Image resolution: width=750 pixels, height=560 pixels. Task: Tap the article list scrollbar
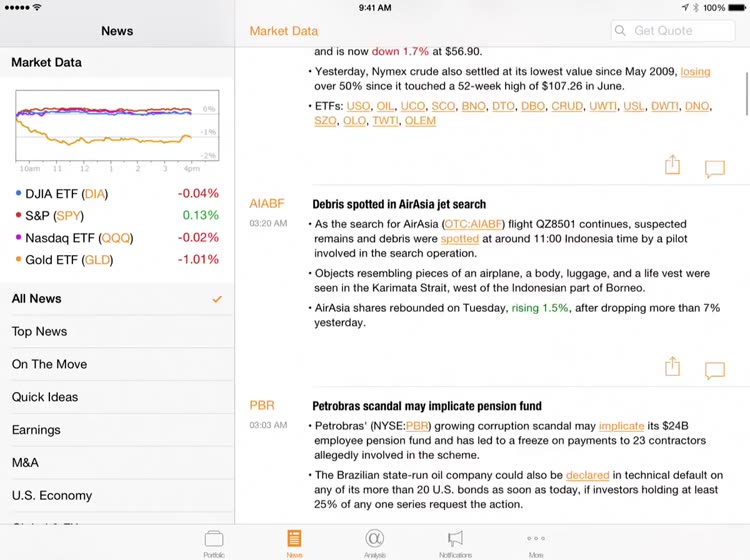(747, 94)
